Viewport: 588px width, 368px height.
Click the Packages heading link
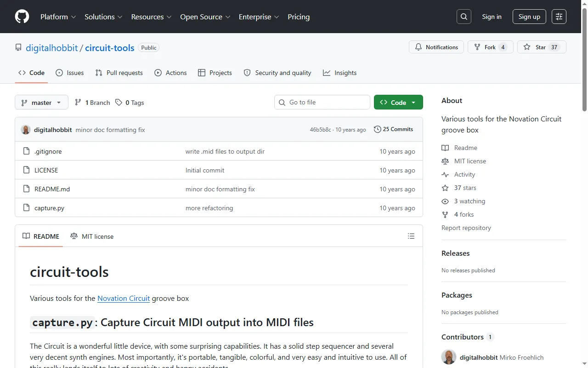pyautogui.click(x=457, y=295)
